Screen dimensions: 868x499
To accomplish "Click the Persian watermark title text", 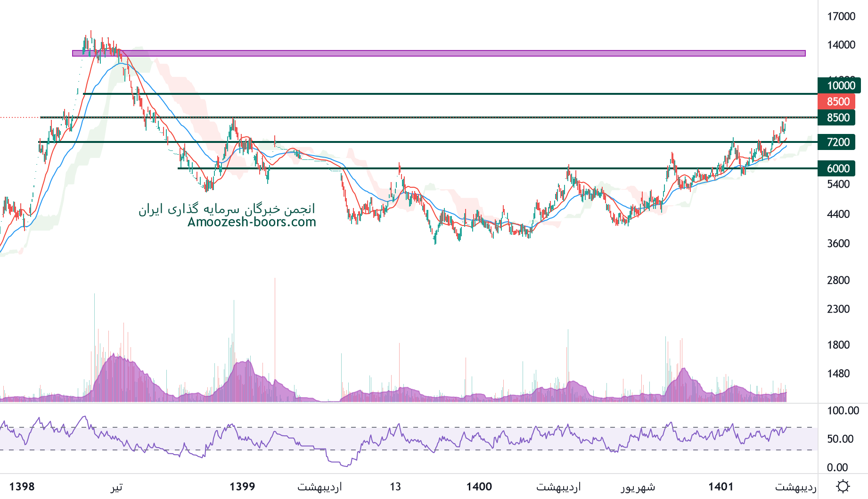I will click(x=227, y=209).
